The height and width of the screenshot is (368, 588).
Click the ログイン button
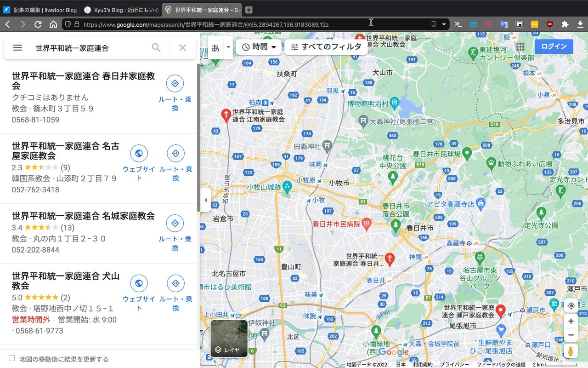tap(554, 46)
